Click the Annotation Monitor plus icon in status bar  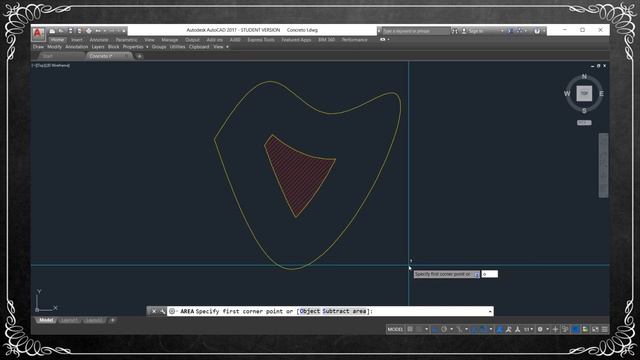tap(555, 329)
